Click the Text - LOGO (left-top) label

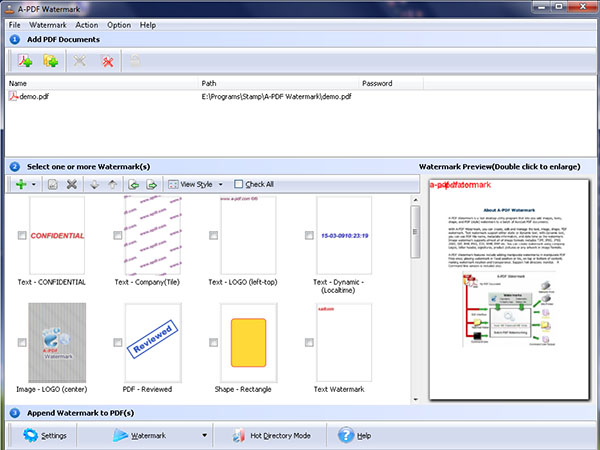[x=243, y=282]
